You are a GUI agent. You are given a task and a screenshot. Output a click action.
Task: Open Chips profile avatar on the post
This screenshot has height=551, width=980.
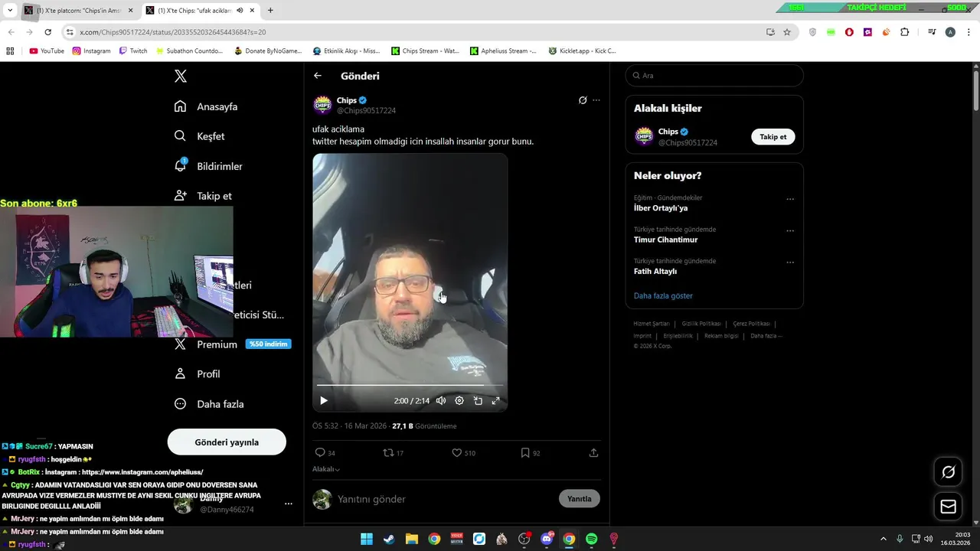[323, 105]
